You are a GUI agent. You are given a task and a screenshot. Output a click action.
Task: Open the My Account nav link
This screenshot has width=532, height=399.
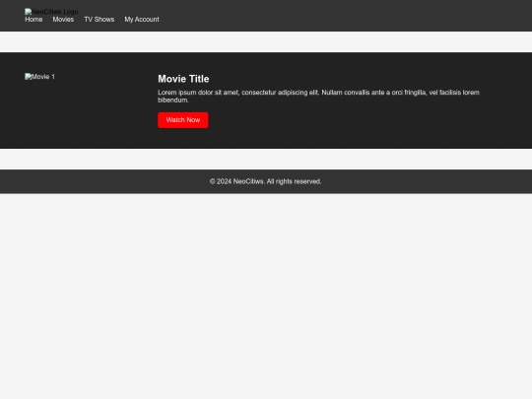142,20
